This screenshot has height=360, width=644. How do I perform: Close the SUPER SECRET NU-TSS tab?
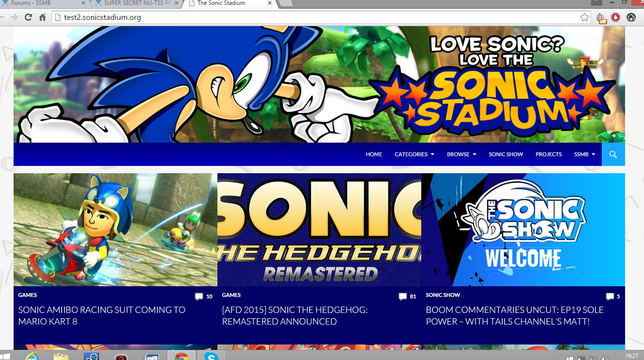coord(176,3)
